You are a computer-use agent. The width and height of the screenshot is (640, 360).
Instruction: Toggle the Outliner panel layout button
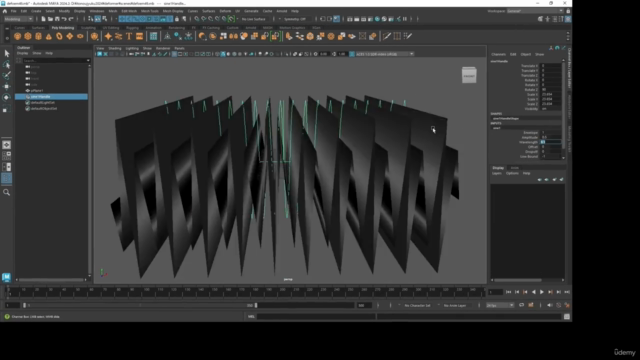click(x=7, y=178)
